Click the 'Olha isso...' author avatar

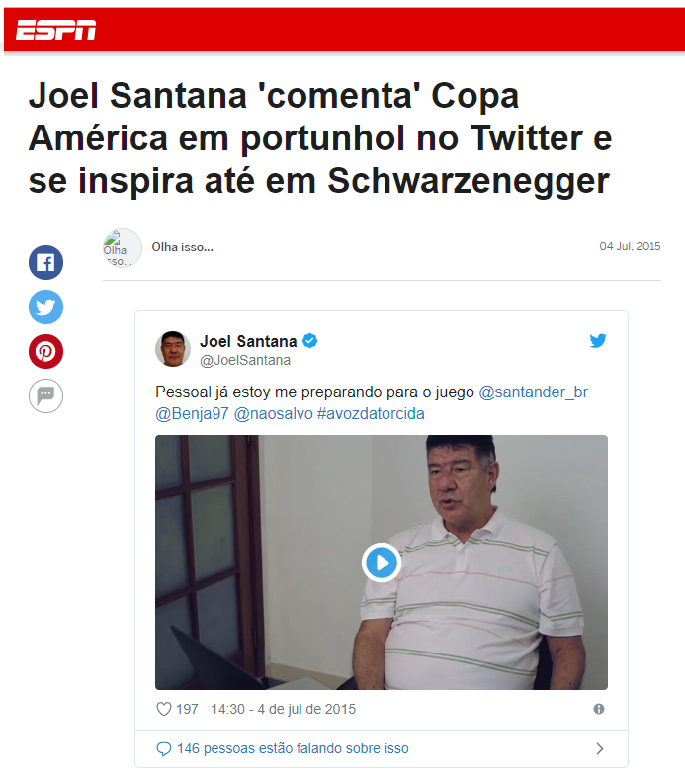(x=123, y=248)
